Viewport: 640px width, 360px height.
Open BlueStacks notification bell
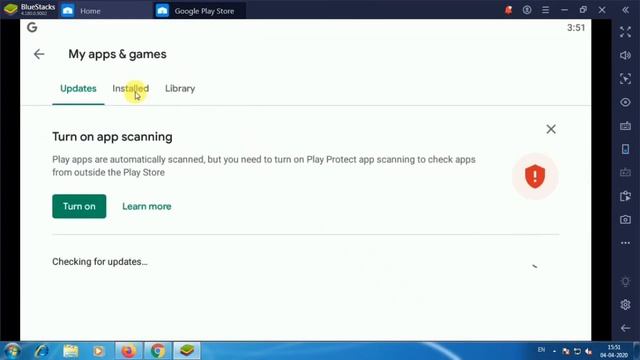(x=508, y=10)
